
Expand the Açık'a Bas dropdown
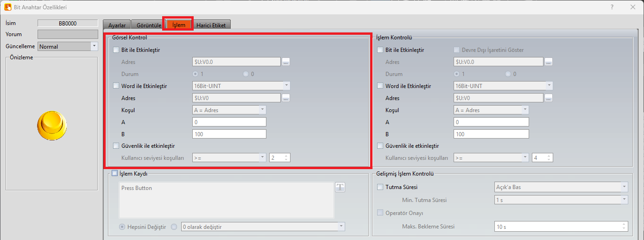click(x=625, y=187)
